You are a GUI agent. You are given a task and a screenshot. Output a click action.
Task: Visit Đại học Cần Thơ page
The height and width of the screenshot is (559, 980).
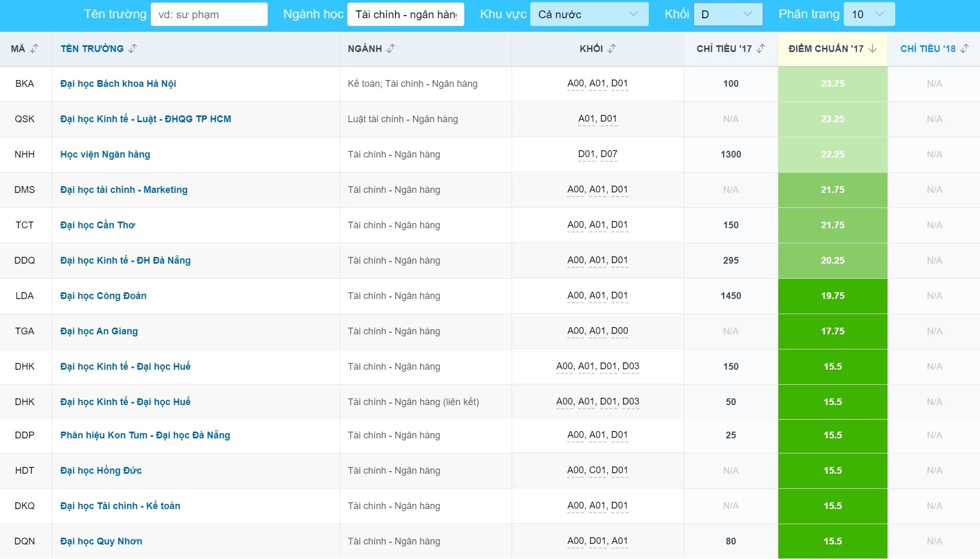tap(98, 225)
